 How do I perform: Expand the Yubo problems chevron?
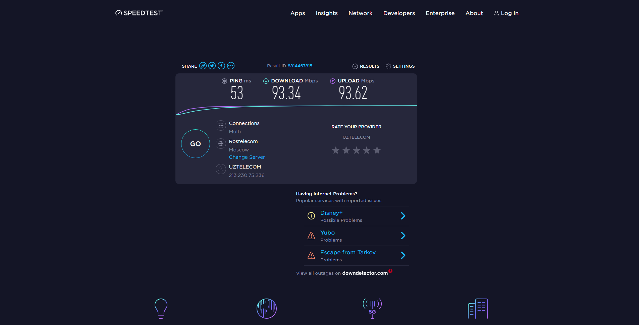pos(403,236)
